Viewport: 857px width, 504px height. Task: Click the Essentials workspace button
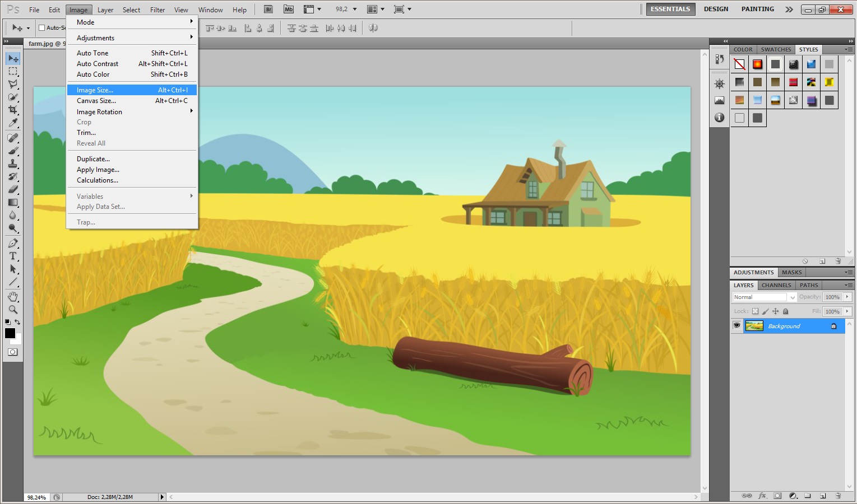pyautogui.click(x=670, y=9)
